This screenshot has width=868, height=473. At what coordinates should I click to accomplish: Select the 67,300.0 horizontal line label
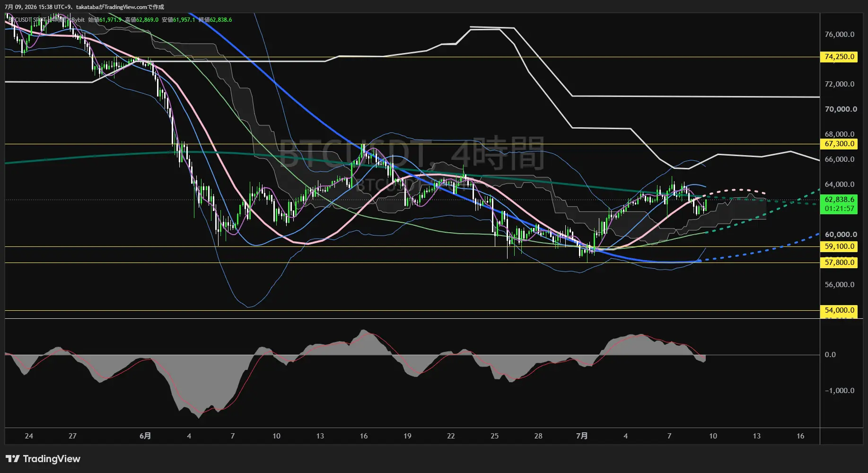[839, 144]
